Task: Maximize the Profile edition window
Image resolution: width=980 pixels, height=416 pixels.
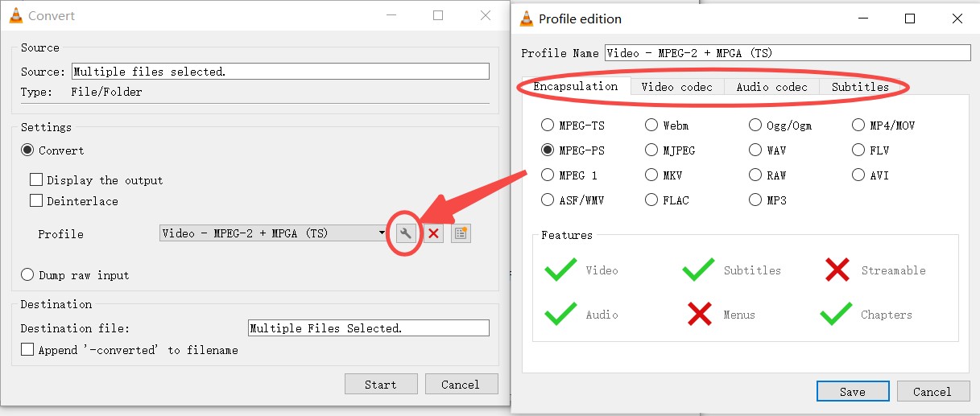Action: coord(910,19)
